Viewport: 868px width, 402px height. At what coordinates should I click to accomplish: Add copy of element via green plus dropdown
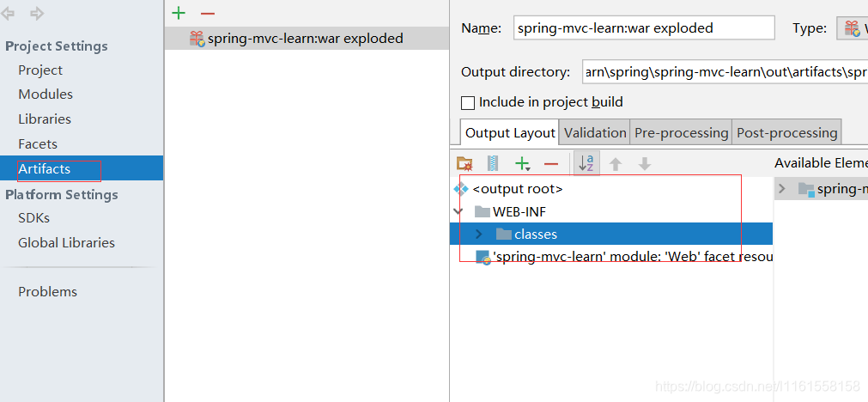[523, 163]
